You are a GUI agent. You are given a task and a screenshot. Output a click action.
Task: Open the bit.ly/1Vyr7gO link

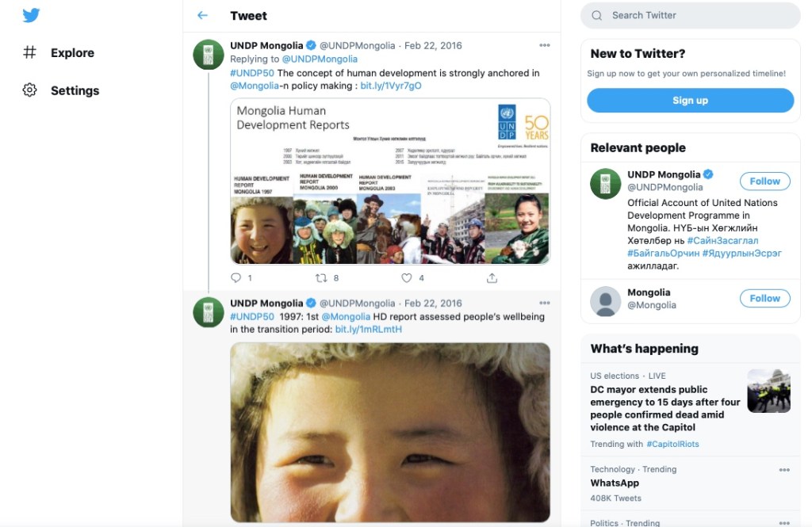click(391, 86)
